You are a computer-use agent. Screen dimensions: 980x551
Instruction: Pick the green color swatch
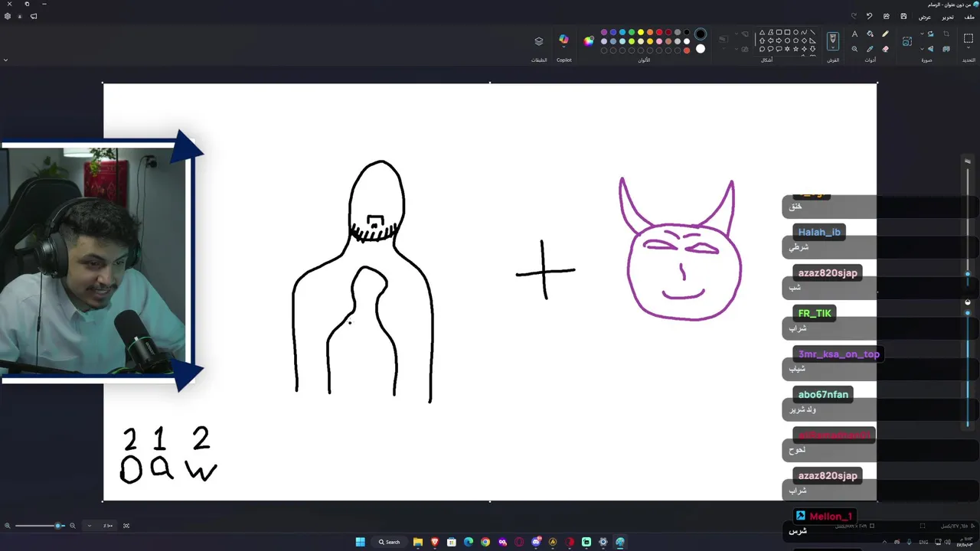(x=632, y=32)
